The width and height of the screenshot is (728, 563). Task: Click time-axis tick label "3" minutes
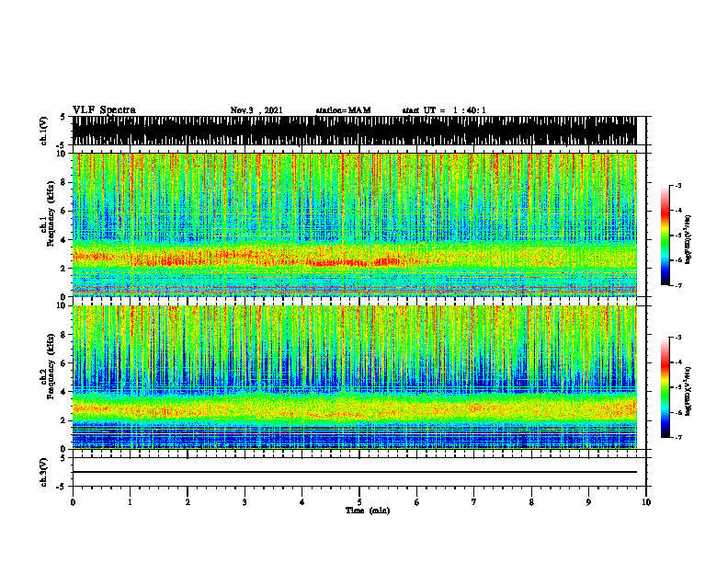click(x=245, y=502)
